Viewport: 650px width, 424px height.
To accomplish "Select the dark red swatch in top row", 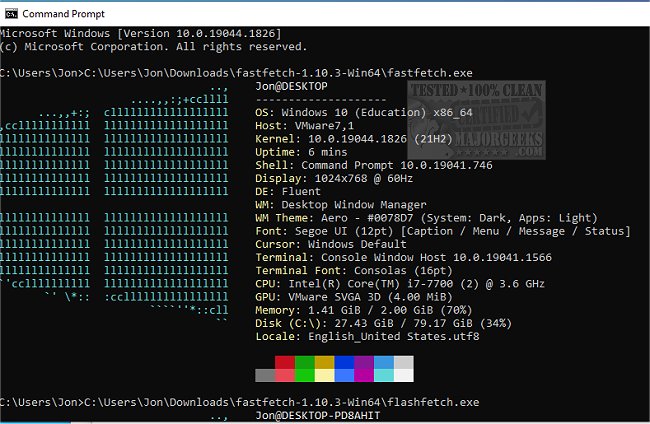I will 285,362.
